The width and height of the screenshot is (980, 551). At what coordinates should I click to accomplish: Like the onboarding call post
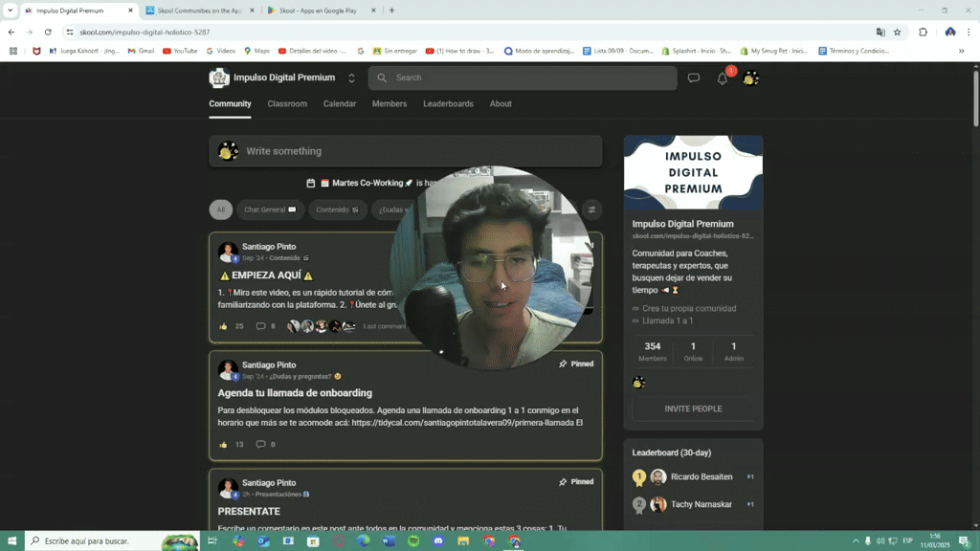(223, 444)
